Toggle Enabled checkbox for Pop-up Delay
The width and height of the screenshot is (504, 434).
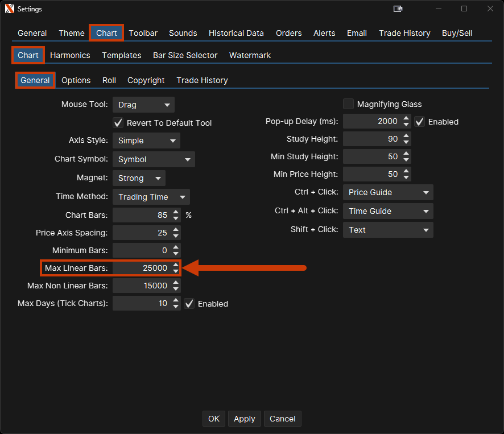click(420, 122)
